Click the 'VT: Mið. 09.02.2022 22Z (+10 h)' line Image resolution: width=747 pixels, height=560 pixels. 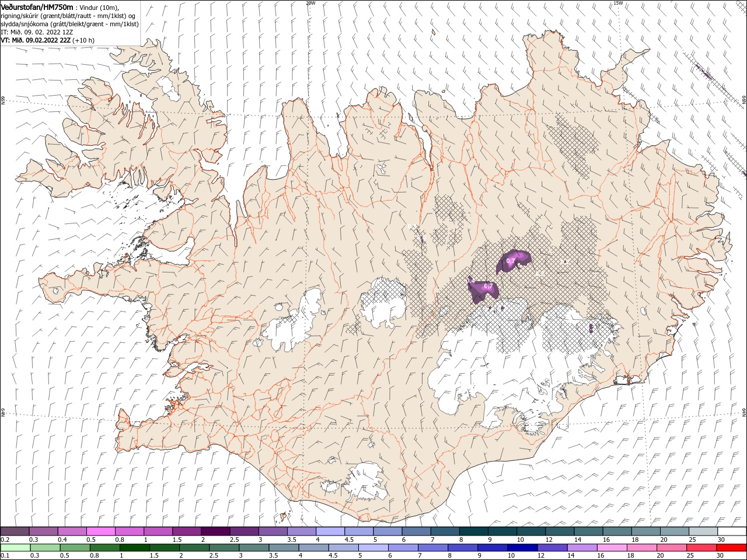pyautogui.click(x=48, y=40)
